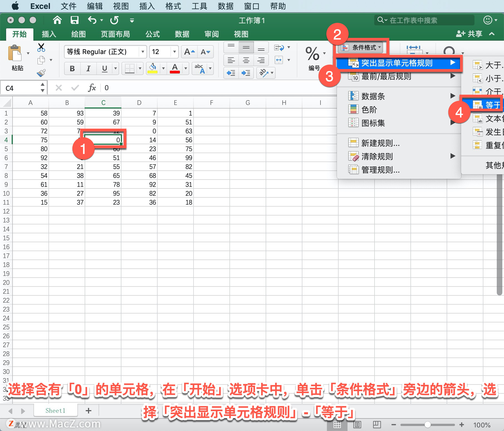Click the text orientation icon
Viewport: 504px width, 431px height.
pyautogui.click(x=264, y=73)
